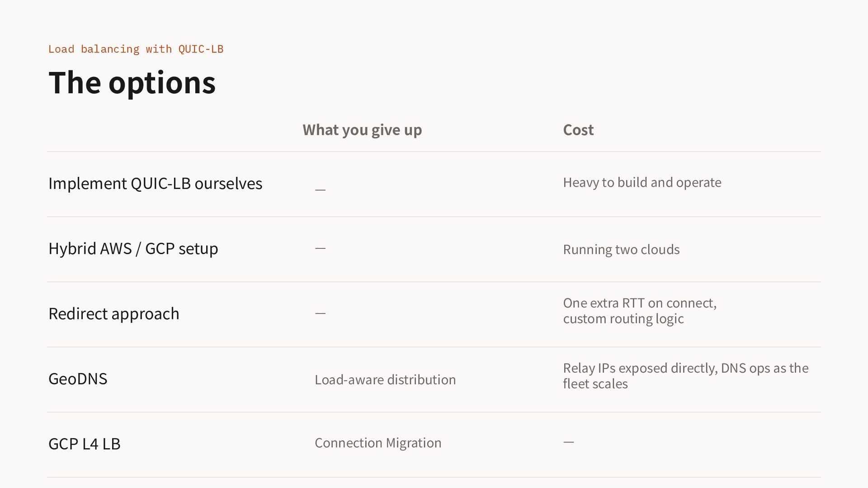Click 'custom routing logic' text line
Image resolution: width=868 pixels, height=488 pixels.
tap(623, 319)
